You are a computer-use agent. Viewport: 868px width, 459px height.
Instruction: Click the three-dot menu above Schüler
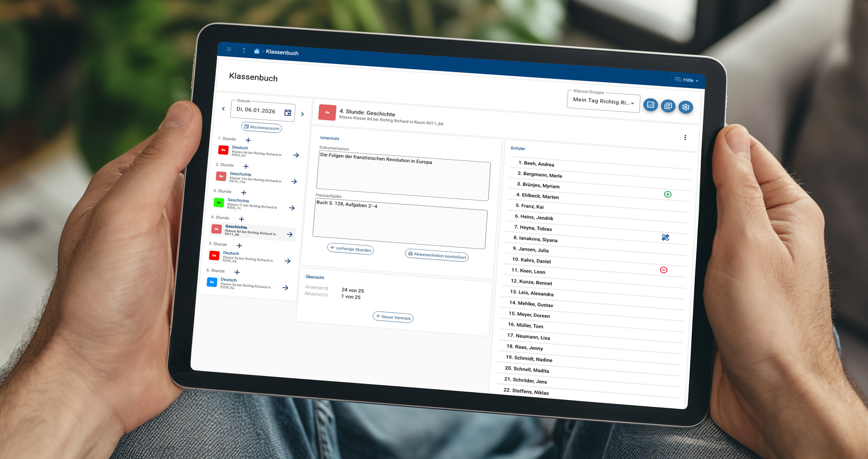tap(685, 138)
